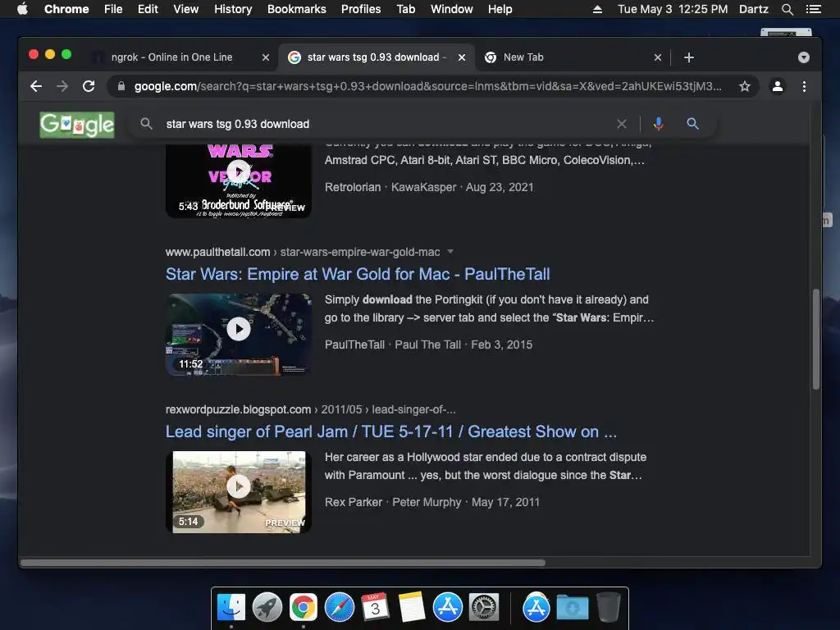
Task: Open Notification Center list icon
Action: pyautogui.click(x=813, y=9)
